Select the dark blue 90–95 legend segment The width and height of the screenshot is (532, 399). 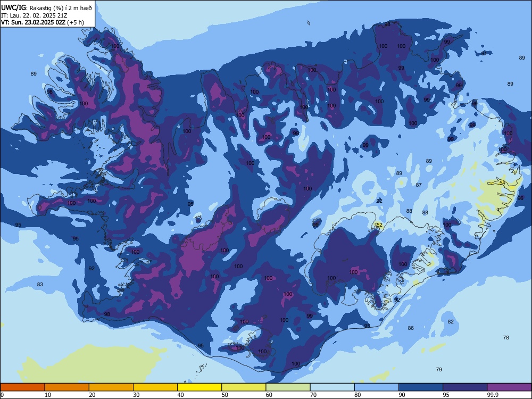(421, 387)
